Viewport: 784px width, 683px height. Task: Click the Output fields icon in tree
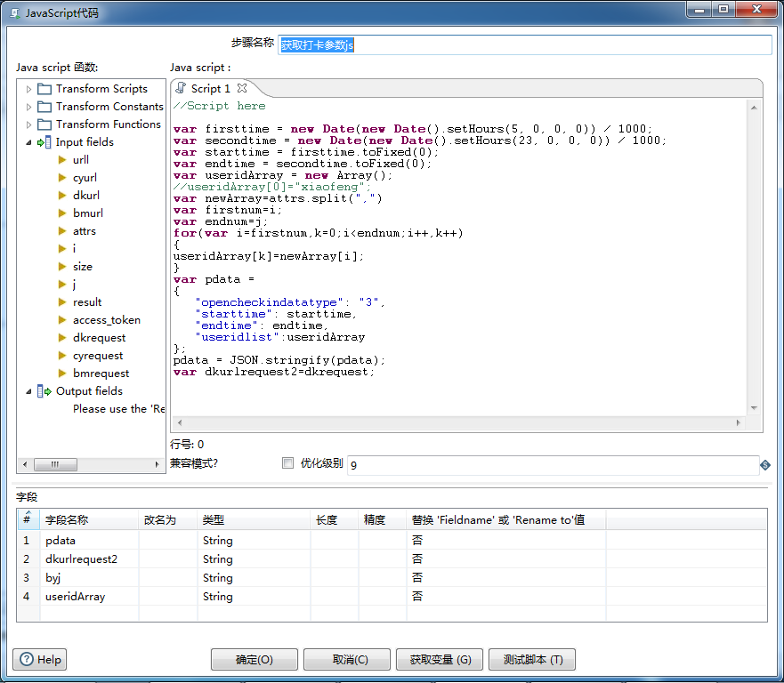[x=44, y=391]
